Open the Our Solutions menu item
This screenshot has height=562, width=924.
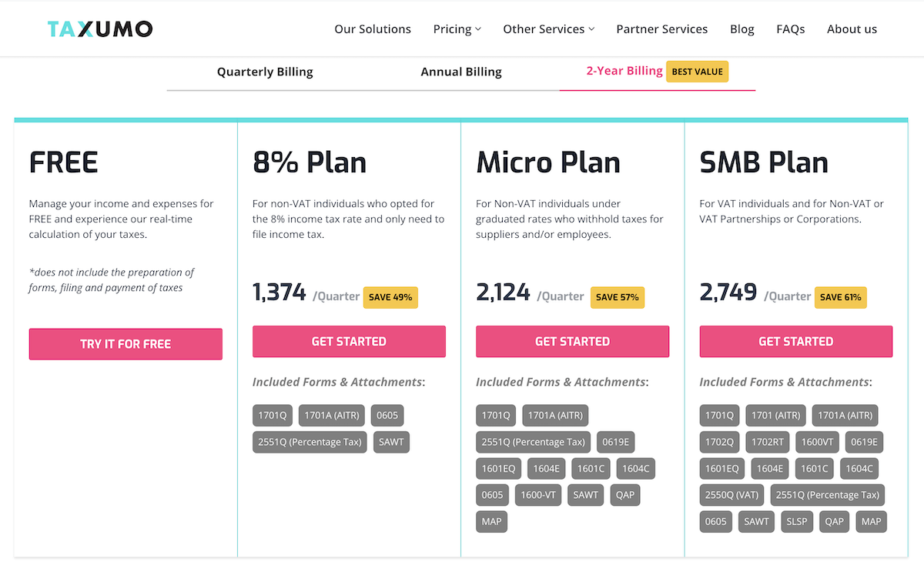pyautogui.click(x=373, y=28)
